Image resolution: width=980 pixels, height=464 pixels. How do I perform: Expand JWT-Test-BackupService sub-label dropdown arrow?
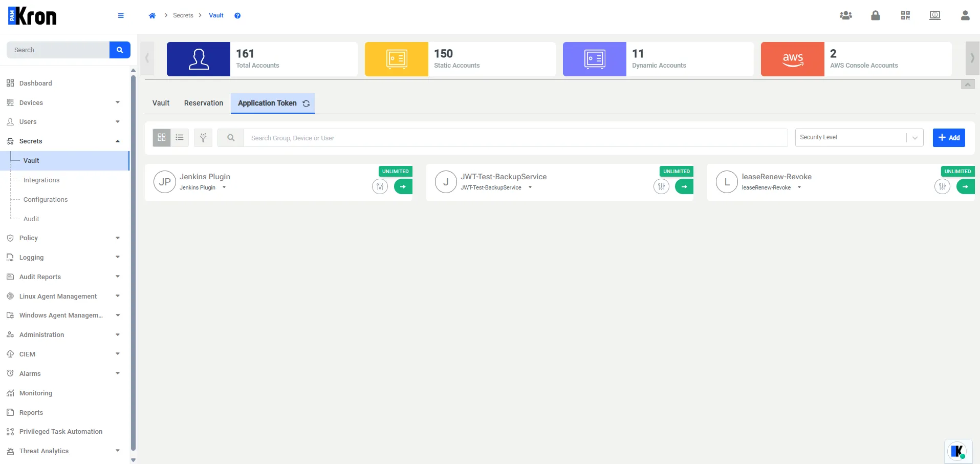(530, 187)
